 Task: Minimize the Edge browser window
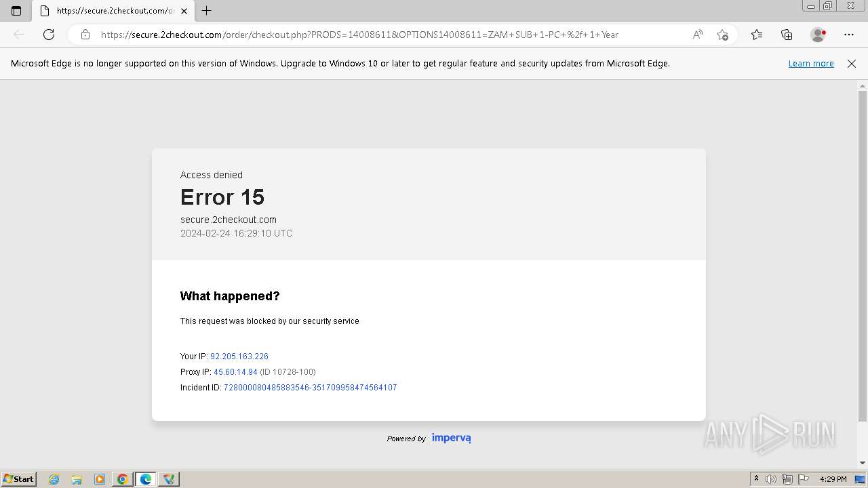pyautogui.click(x=811, y=6)
